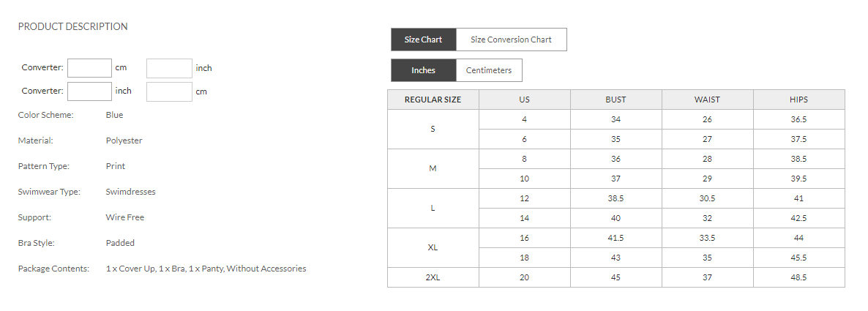868x311 pixels.
Task: Switch to the Size Chart tab
Action: click(x=423, y=40)
